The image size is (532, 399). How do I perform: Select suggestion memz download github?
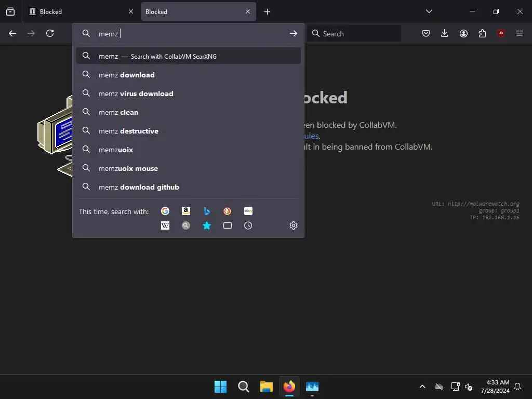188,187
